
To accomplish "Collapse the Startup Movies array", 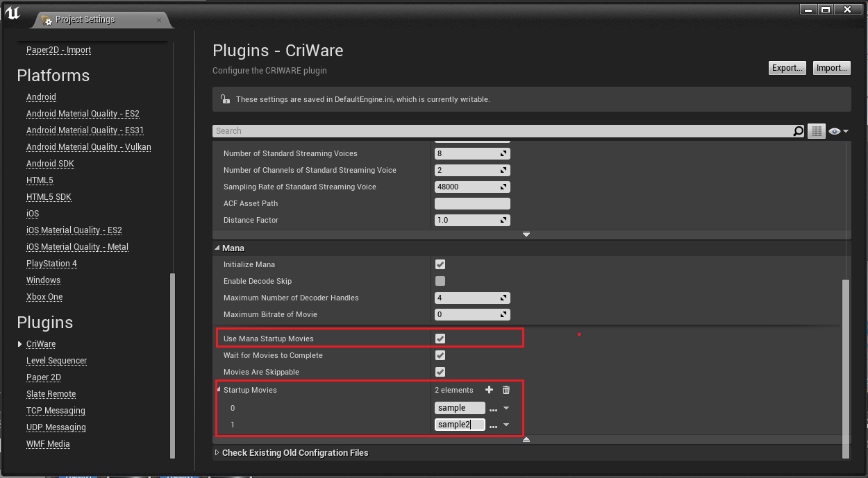I will 219,390.
